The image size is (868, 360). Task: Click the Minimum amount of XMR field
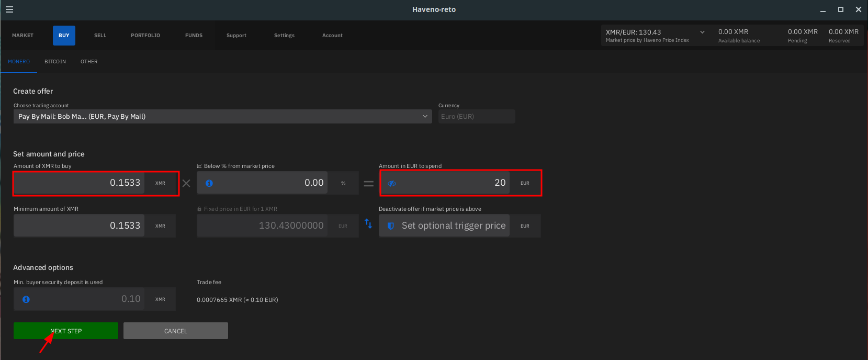(80, 226)
